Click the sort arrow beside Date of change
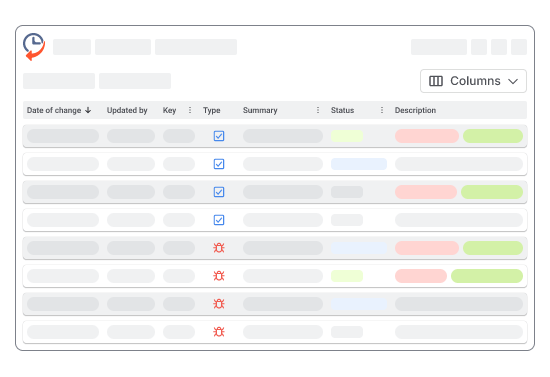The height and width of the screenshot is (377, 550). pyautogui.click(x=88, y=110)
